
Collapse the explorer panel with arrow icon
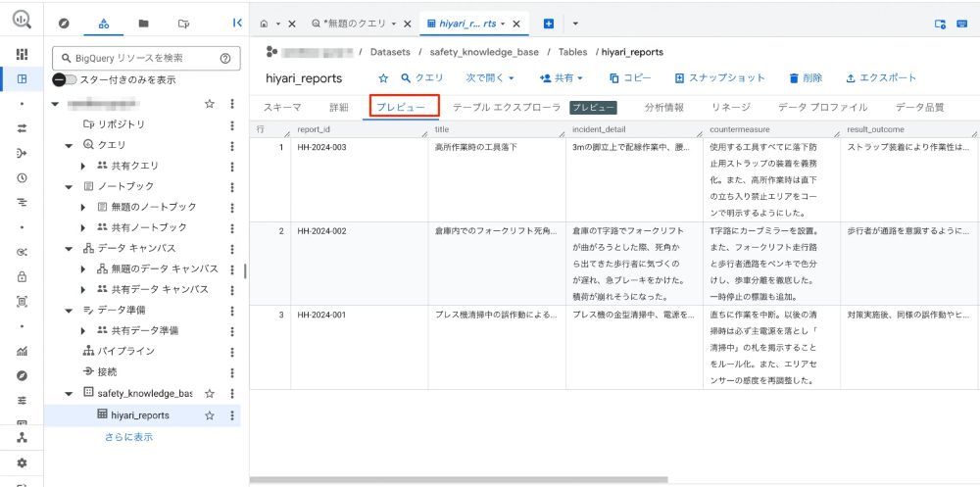point(237,23)
